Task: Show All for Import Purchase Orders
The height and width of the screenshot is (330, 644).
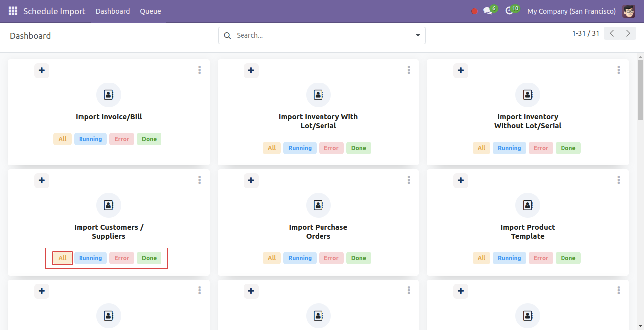Action: 272,258
